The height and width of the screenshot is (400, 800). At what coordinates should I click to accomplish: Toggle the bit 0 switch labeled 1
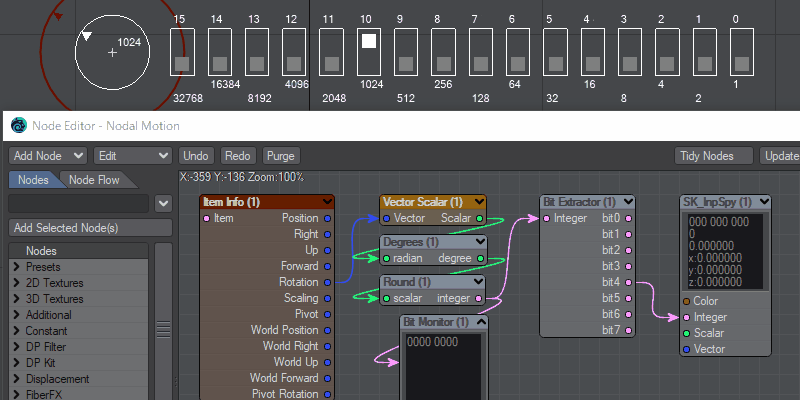[x=741, y=51]
